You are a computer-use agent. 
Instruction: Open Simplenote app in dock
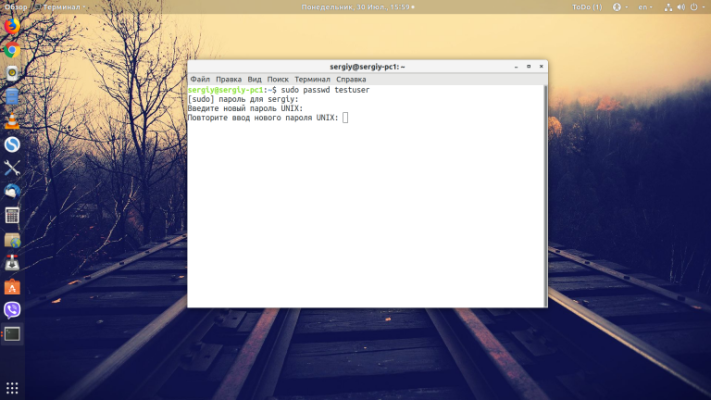[x=12, y=144]
